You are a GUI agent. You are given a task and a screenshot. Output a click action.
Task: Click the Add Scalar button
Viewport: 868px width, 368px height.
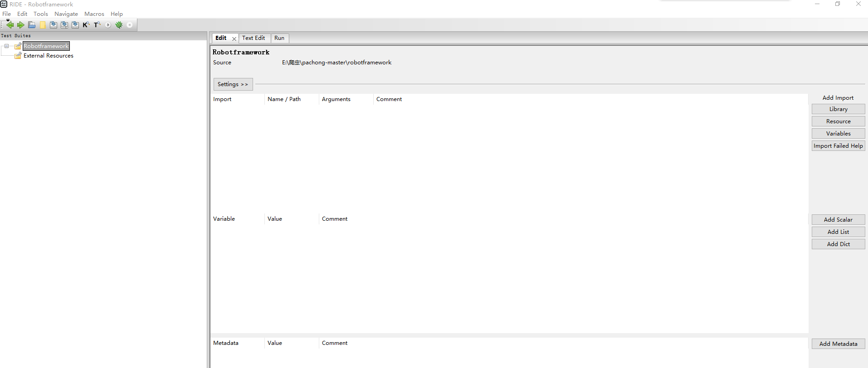(838, 220)
